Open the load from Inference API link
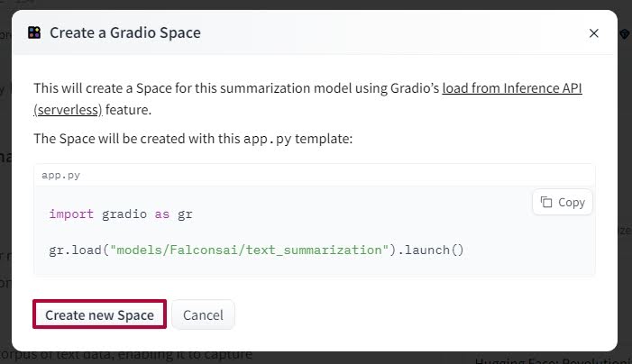 tap(512, 87)
